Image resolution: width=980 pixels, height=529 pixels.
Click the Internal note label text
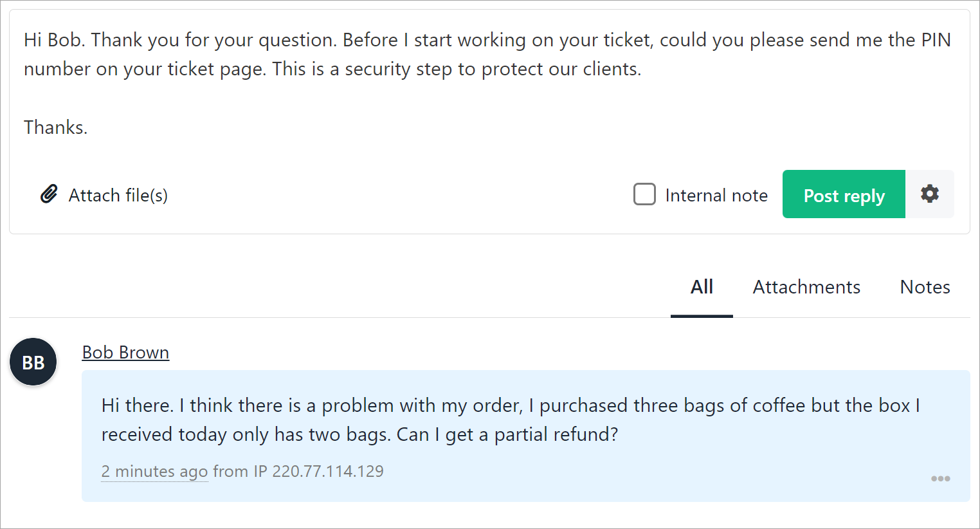(x=716, y=196)
